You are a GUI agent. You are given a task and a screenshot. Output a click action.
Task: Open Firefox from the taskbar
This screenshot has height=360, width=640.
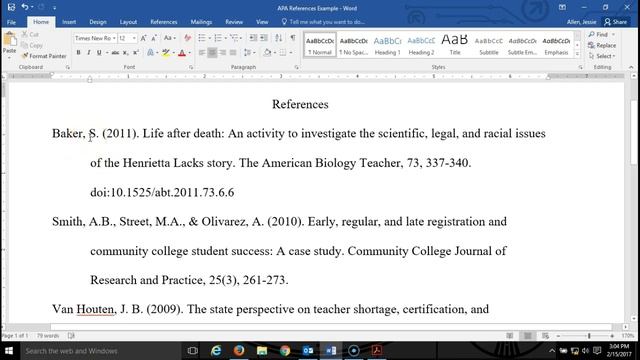[239, 351]
